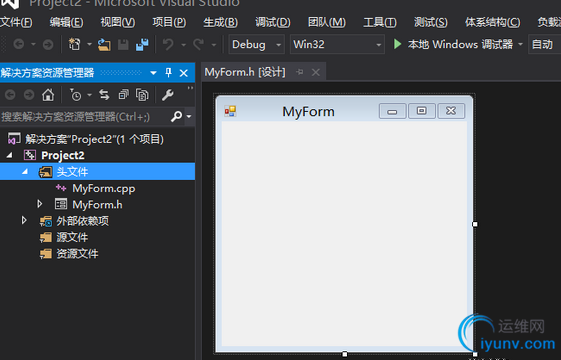This screenshot has height=360, width=561.
Task: Click 本地 Windows 调试器 button
Action: (x=460, y=44)
